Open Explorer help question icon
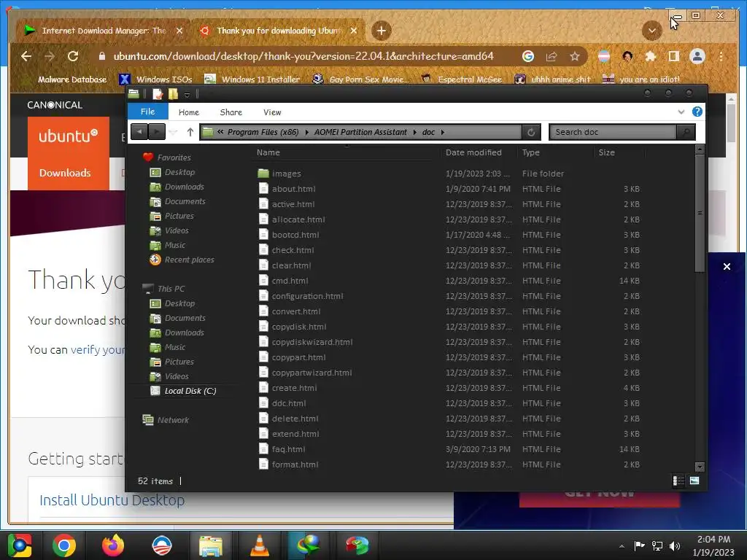Image resolution: width=747 pixels, height=560 pixels. pos(697,112)
